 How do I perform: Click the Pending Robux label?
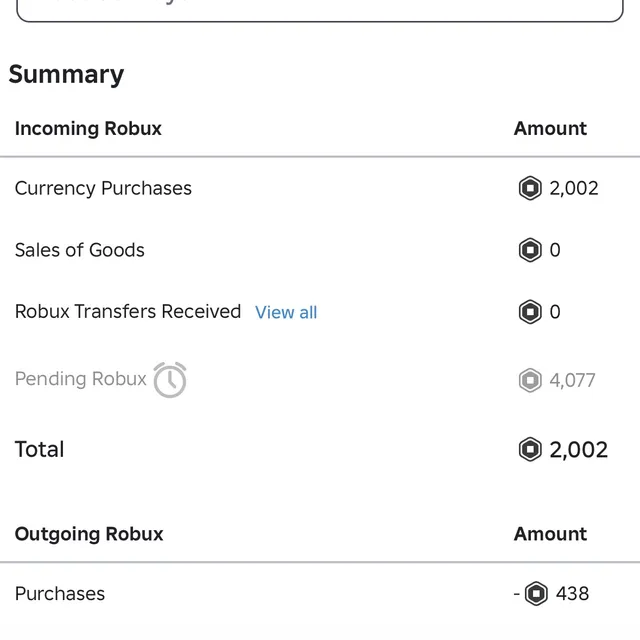80,379
